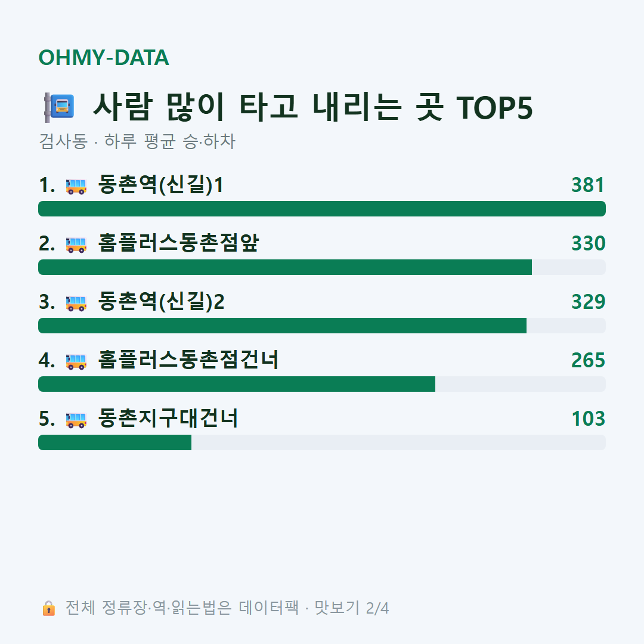The image size is (644, 644).
Task: Click the lock icon in the footer
Action: tap(49, 608)
